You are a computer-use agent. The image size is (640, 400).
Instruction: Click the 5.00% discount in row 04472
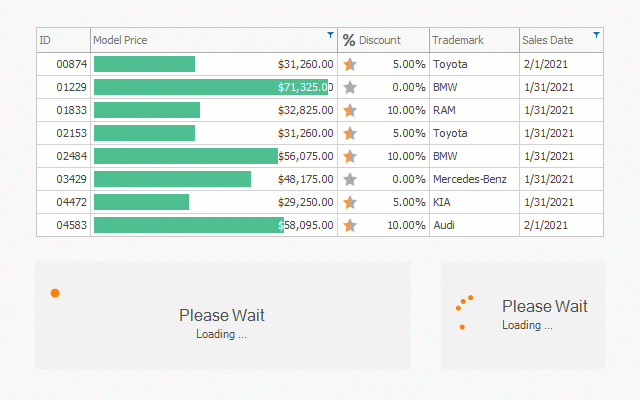pos(409,202)
